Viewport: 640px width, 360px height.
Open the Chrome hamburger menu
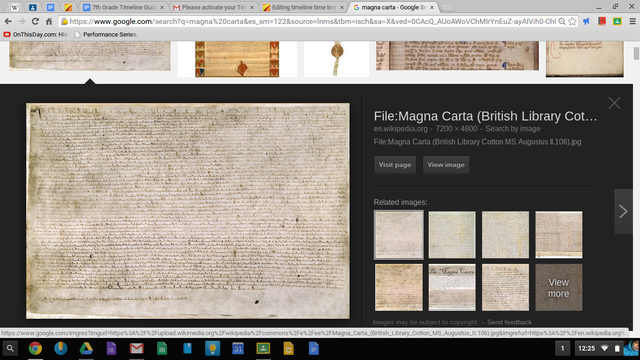point(632,21)
